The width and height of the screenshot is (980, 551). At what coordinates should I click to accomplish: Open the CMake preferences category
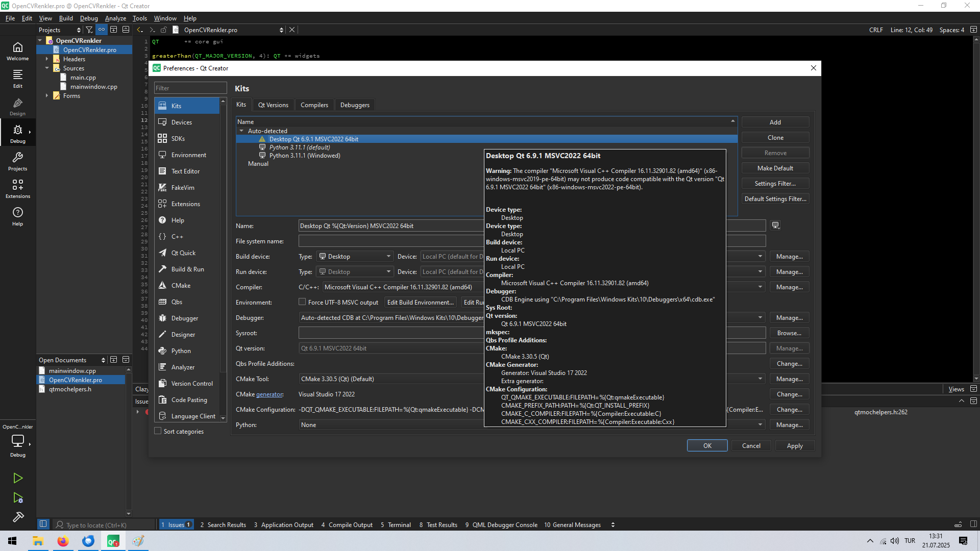(x=187, y=286)
